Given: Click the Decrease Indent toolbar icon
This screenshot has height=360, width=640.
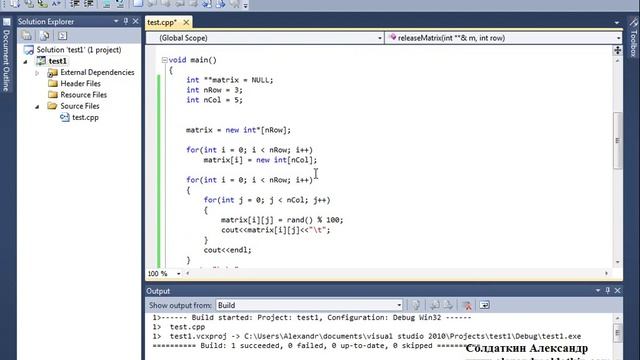Looking at the screenshot, I should (x=75, y=4).
